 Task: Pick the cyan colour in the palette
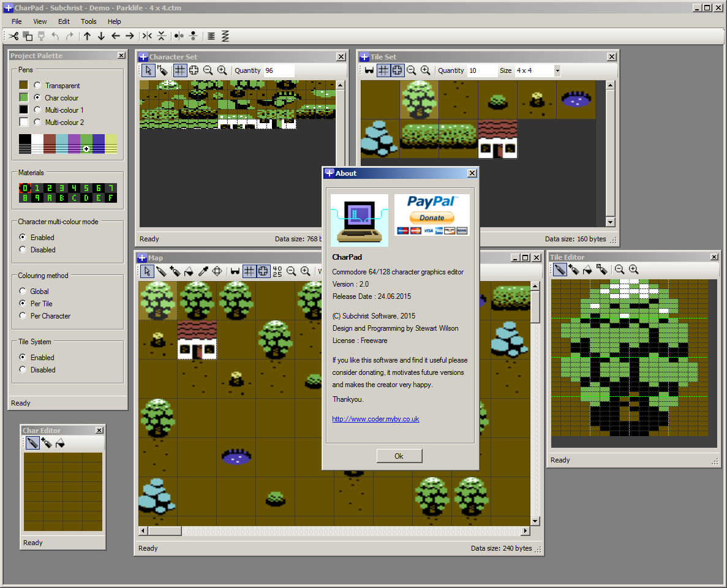click(x=62, y=144)
